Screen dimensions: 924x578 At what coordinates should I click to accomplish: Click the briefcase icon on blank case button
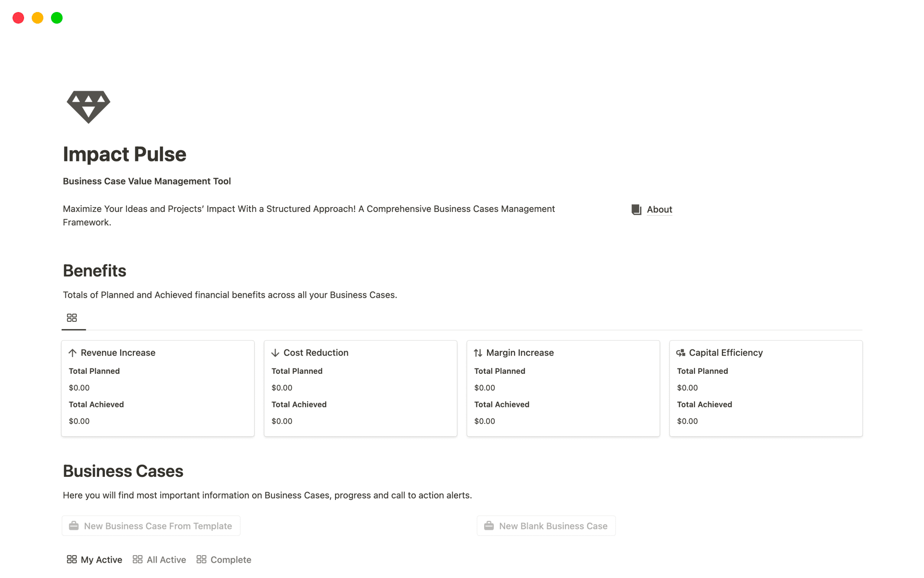pyautogui.click(x=489, y=526)
